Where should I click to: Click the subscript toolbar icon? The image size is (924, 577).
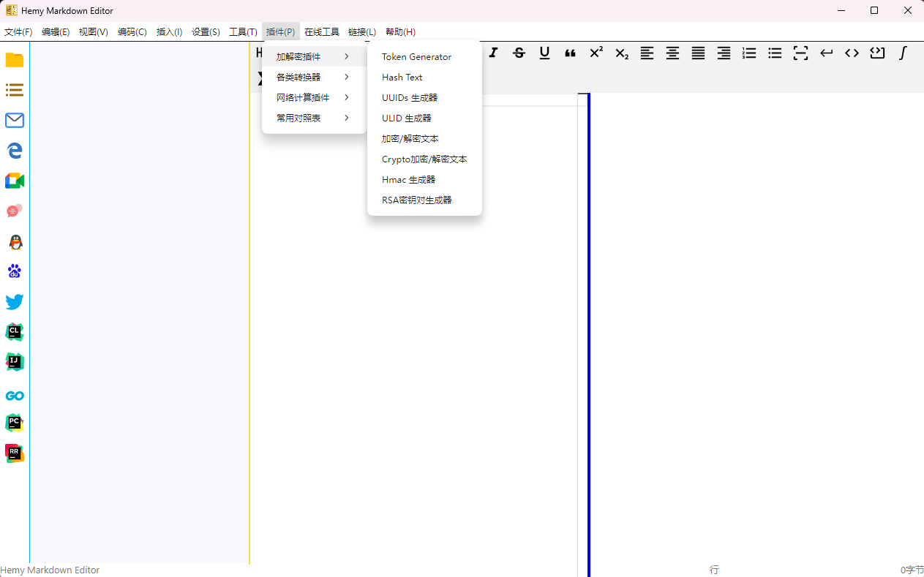pyautogui.click(x=622, y=53)
